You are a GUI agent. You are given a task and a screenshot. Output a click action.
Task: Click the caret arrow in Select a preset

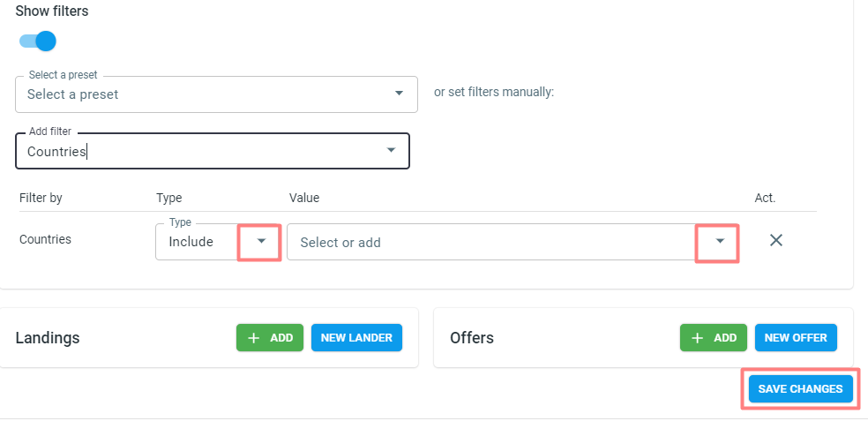(399, 93)
